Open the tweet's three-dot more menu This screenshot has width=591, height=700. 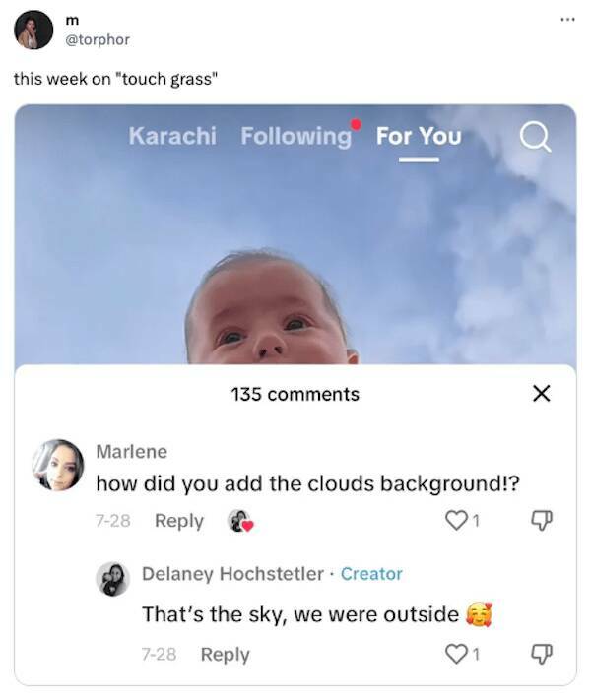coord(567,20)
